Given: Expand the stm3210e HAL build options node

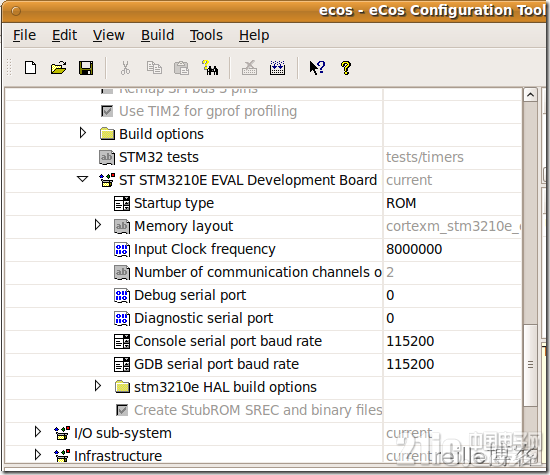Looking at the screenshot, I should 98,386.
